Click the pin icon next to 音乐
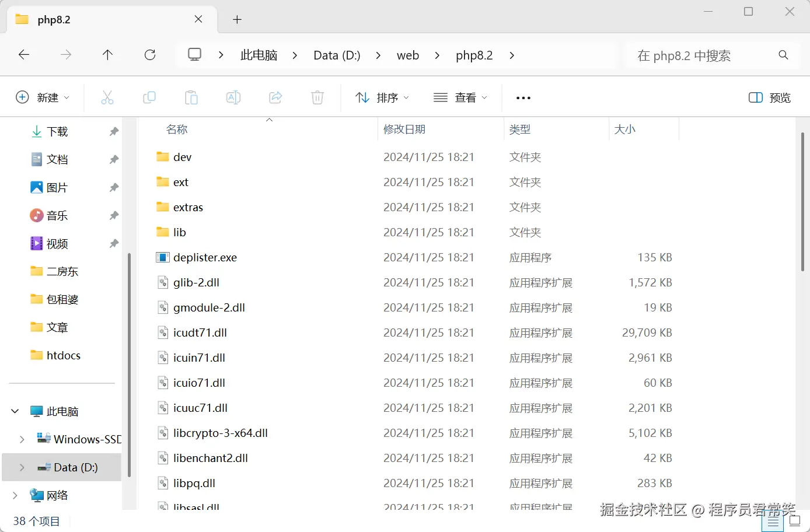810x532 pixels. tap(114, 216)
